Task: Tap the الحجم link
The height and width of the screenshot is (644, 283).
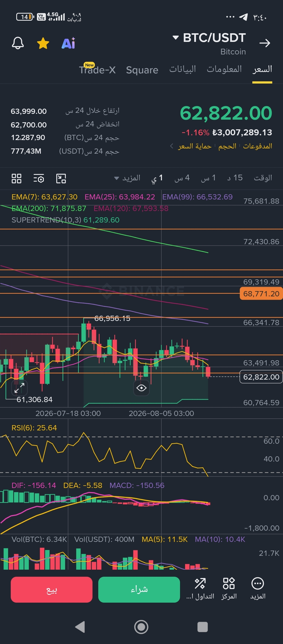Action: [x=227, y=146]
